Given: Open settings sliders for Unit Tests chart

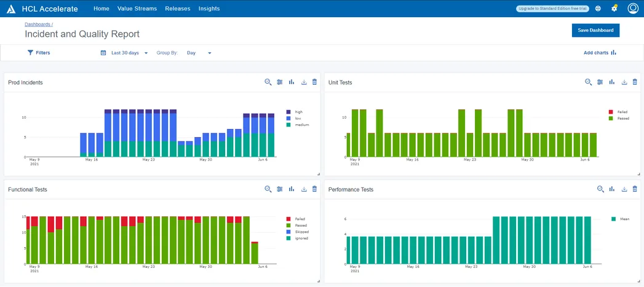Looking at the screenshot, I should 600,82.
